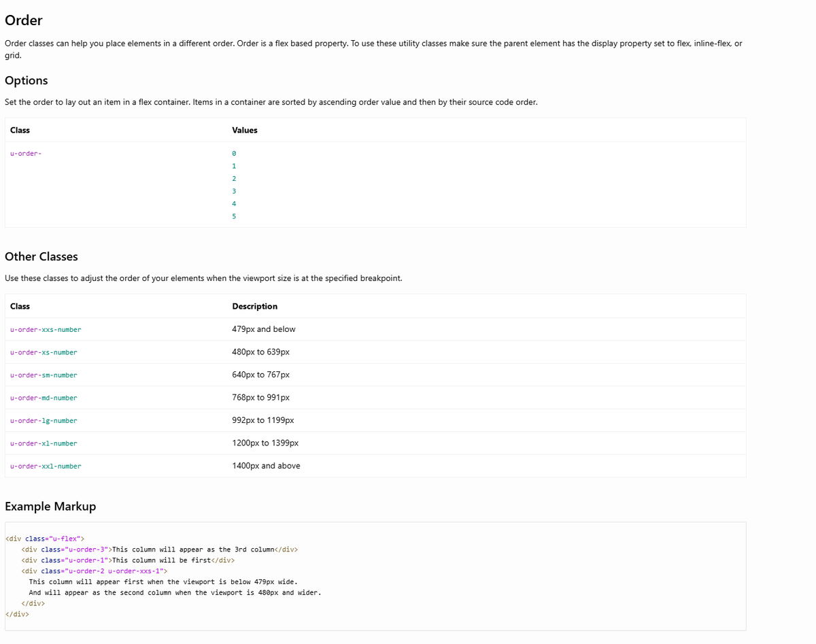Click the 'Set the order to lay out' sentence
816x644 pixels.
click(x=271, y=102)
